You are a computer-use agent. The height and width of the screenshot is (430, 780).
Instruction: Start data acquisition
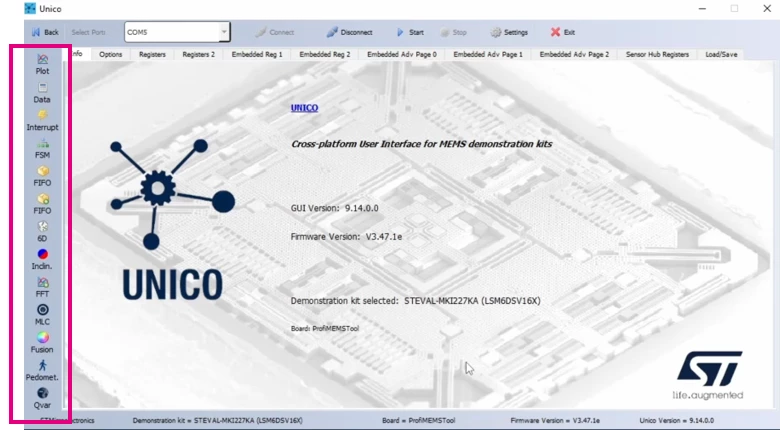(410, 32)
